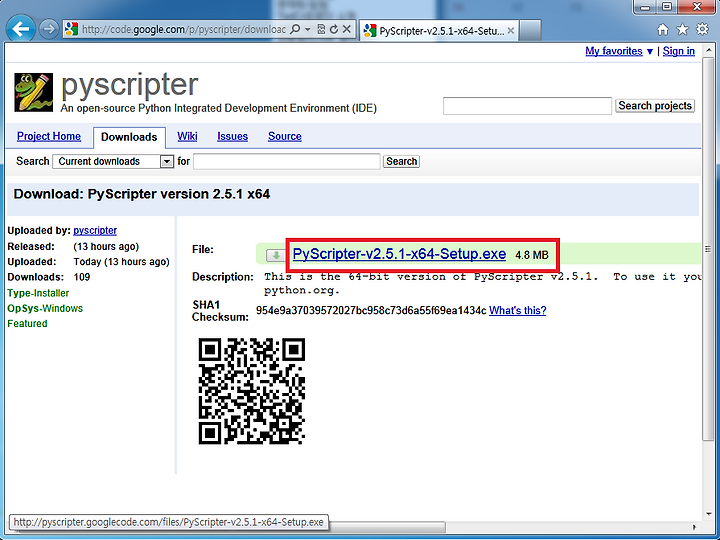Click the Downloads: 109 count text
This screenshot has height=540, width=720.
tap(49, 277)
